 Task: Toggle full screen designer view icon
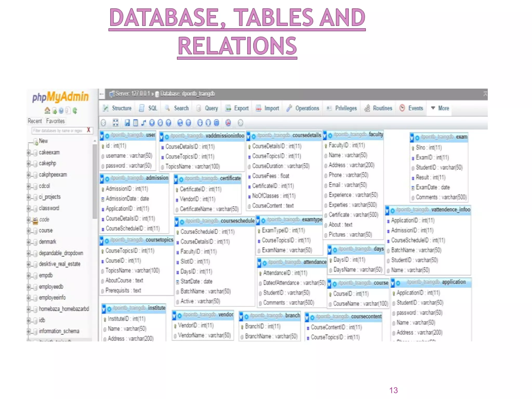pyautogui.click(x=116, y=123)
